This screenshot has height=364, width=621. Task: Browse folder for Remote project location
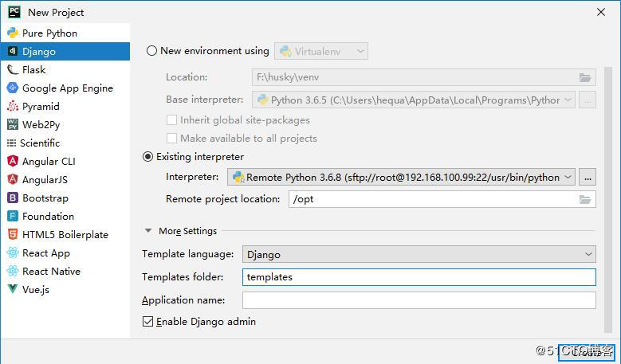click(x=585, y=199)
